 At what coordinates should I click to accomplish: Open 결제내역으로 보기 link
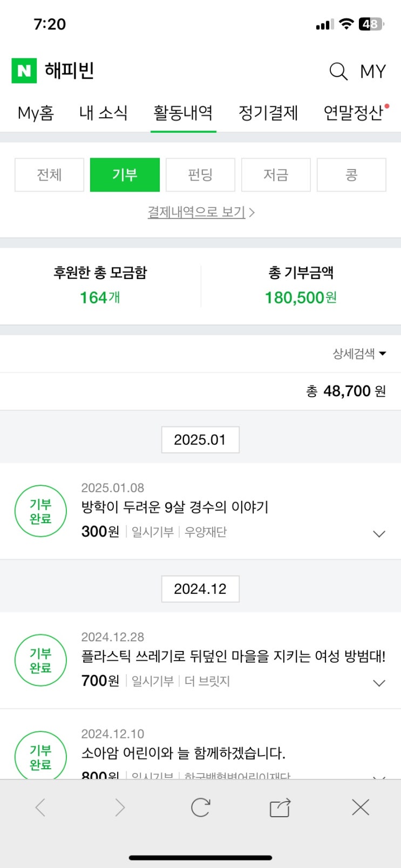(201, 212)
